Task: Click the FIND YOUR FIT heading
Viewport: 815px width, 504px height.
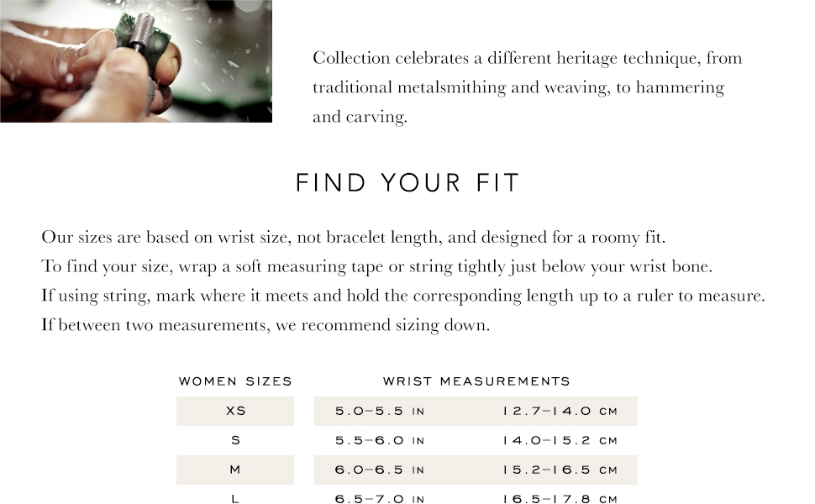Action: coord(407,183)
